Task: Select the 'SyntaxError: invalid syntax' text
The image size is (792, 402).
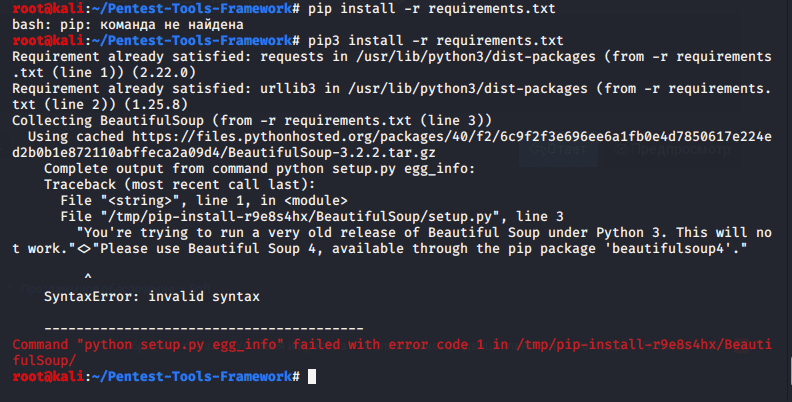Action: tap(151, 296)
